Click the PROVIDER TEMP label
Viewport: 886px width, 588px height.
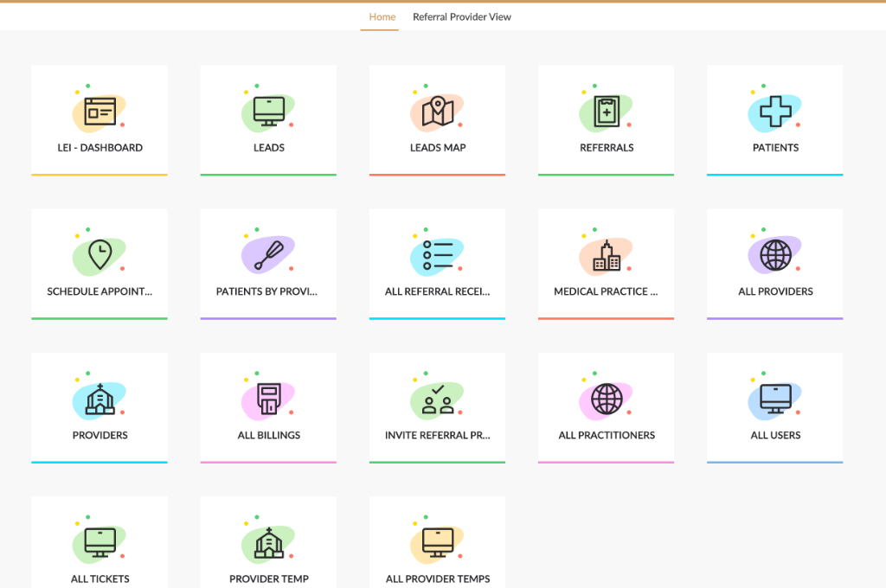(x=269, y=579)
